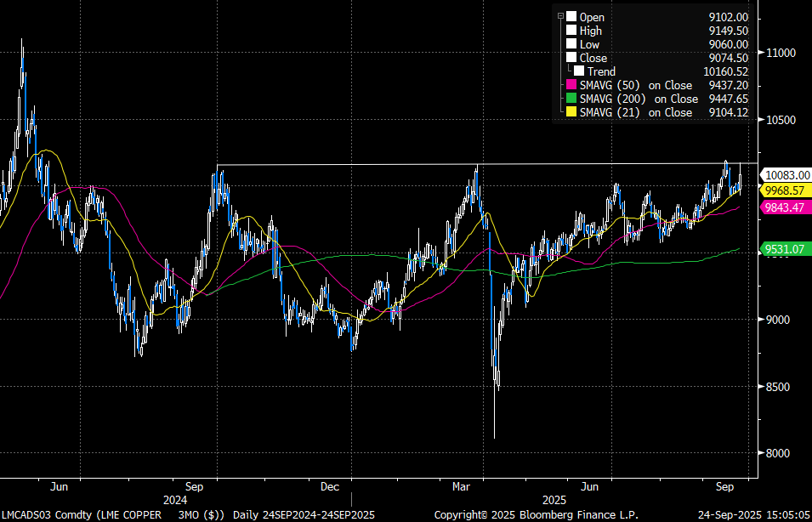Click the white last-price tag 10083.00
The height and width of the screenshot is (522, 812).
pyautogui.click(x=787, y=175)
